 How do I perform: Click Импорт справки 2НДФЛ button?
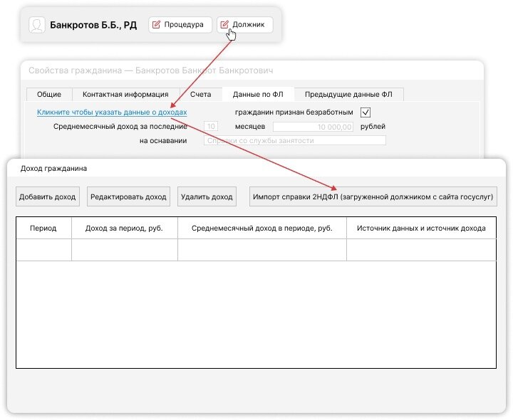click(x=373, y=196)
